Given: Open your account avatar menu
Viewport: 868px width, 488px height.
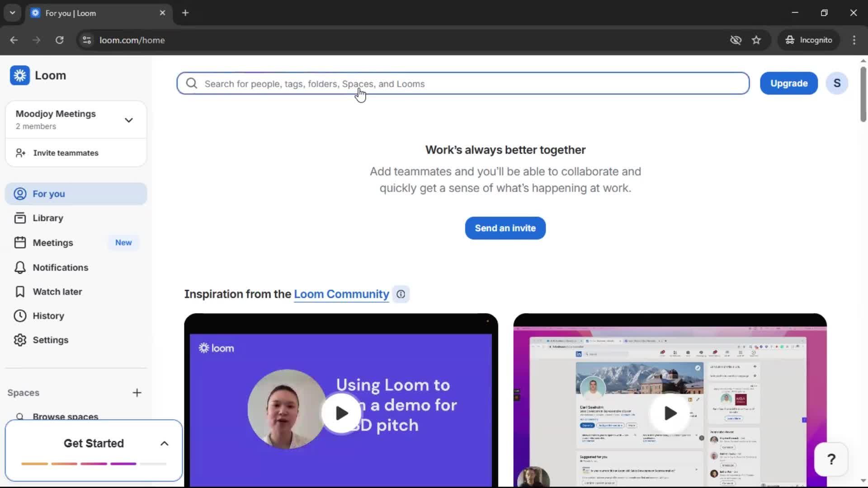Looking at the screenshot, I should click(x=837, y=83).
